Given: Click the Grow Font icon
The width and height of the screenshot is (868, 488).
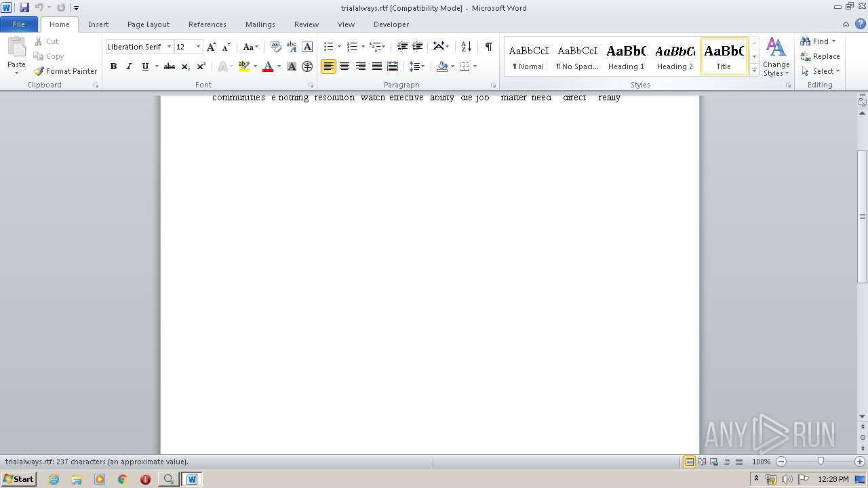Looking at the screenshot, I should pos(212,47).
